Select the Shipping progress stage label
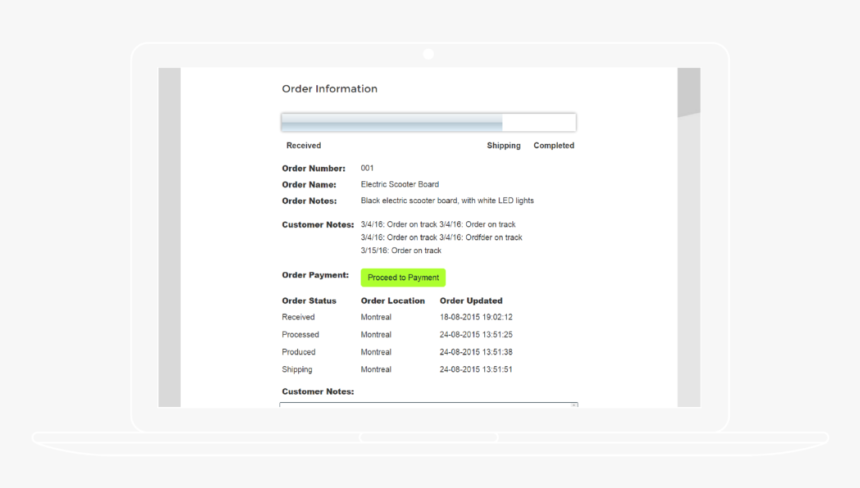Image resolution: width=860 pixels, height=488 pixels. (503, 146)
